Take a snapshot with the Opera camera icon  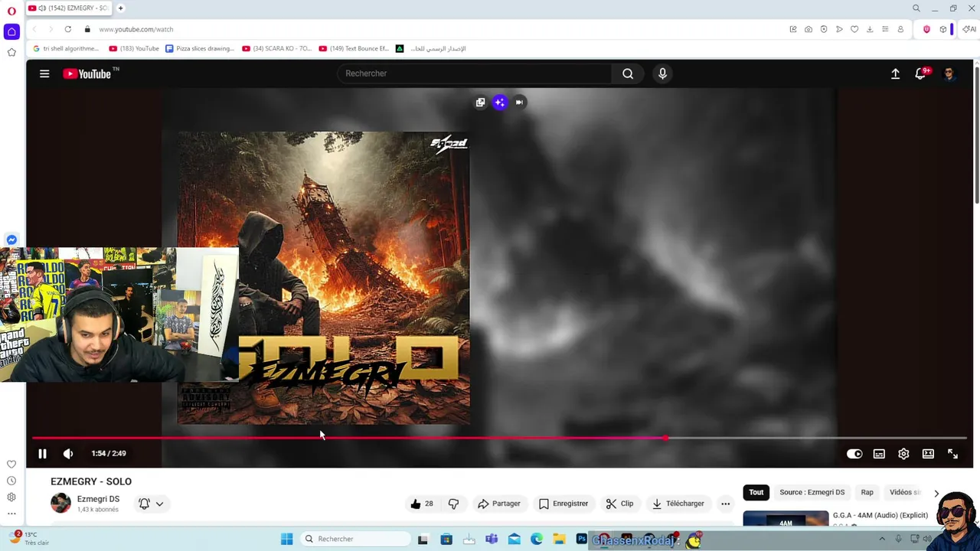coord(808,29)
